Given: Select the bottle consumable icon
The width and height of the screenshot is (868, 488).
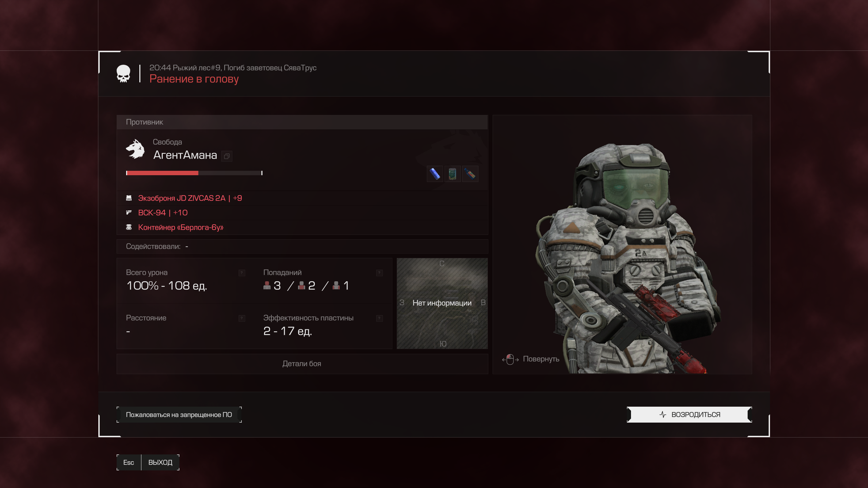Looking at the screenshot, I should coord(470,174).
